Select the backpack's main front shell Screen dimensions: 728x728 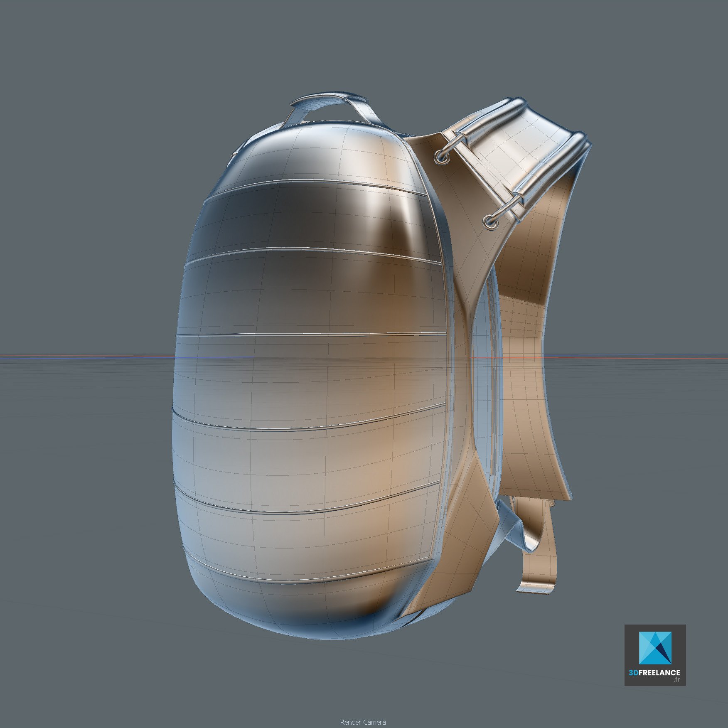tap(307, 374)
